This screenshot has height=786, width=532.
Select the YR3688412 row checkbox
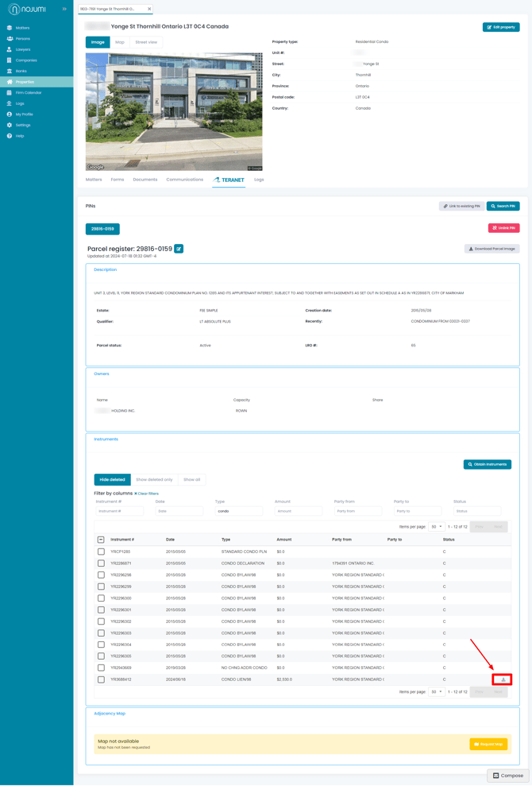click(x=101, y=680)
